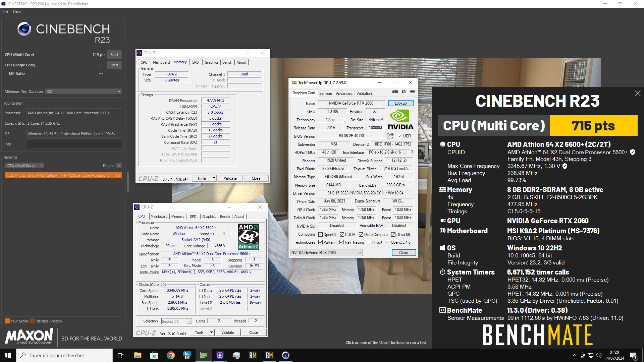Click the network tray icon
Viewport: 644px width, 362px height.
[x=591, y=355]
